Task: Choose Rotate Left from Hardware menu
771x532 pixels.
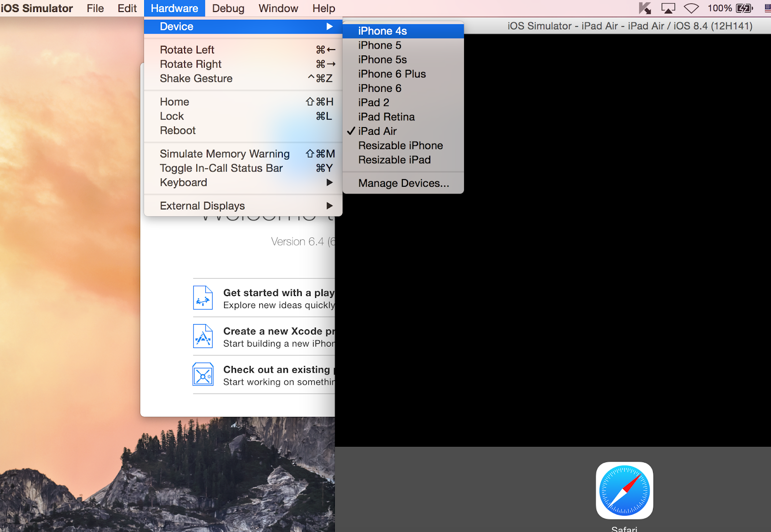Action: [x=243, y=50]
